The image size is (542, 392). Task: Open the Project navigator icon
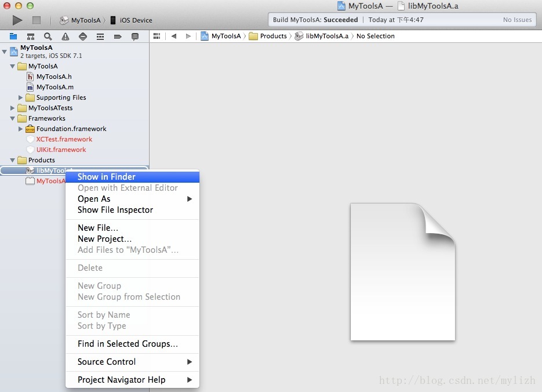pyautogui.click(x=13, y=37)
